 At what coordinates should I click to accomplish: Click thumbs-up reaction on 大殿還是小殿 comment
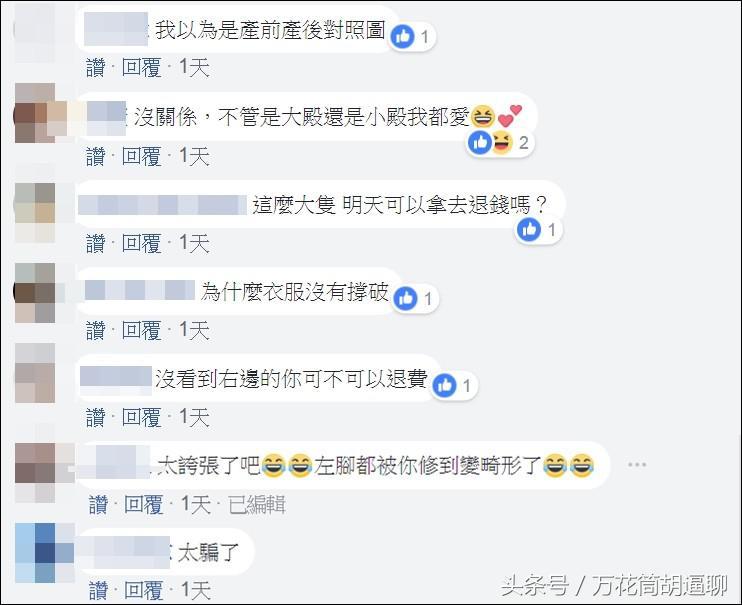point(480,142)
